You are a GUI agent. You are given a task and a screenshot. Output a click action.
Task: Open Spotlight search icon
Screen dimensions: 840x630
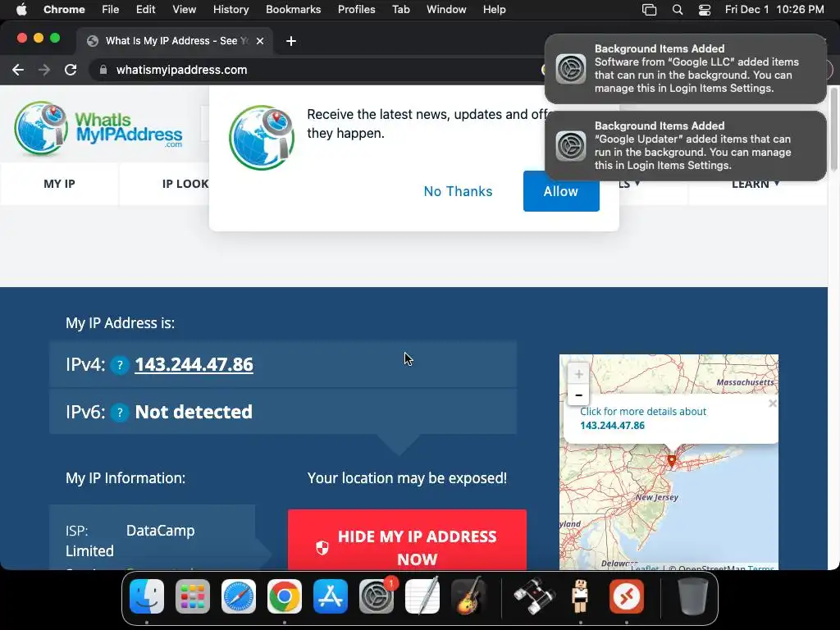[677, 9]
